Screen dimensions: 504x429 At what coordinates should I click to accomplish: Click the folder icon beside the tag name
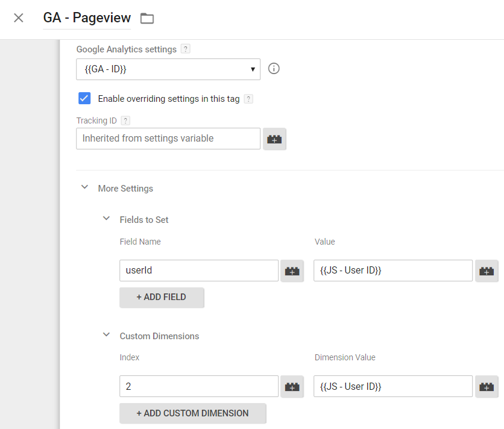147,18
